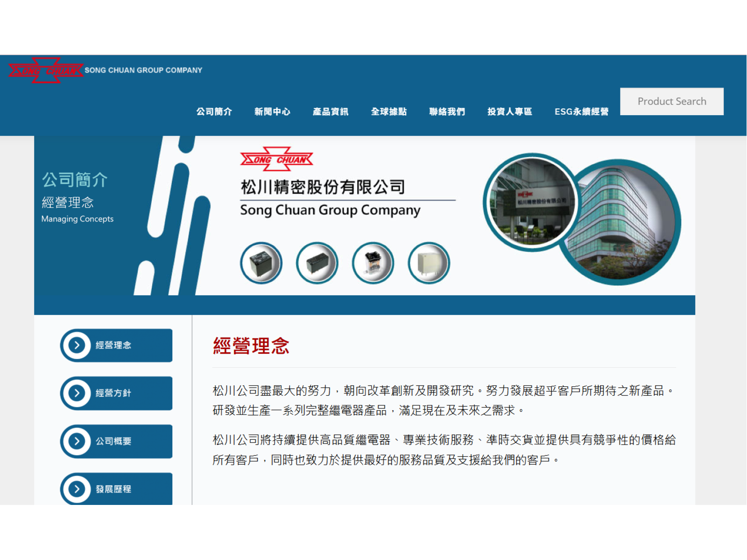
Task: Select the 經營理念 sidebar button
Action: click(116, 345)
